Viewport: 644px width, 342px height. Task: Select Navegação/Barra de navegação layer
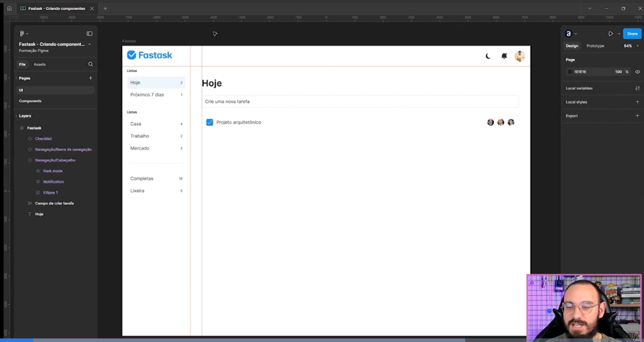point(63,150)
